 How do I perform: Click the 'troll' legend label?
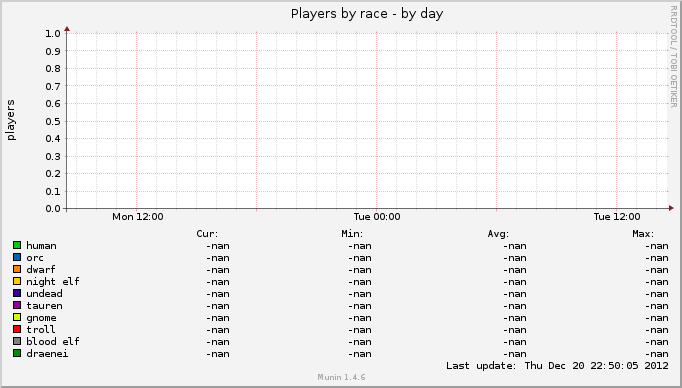[41, 330]
